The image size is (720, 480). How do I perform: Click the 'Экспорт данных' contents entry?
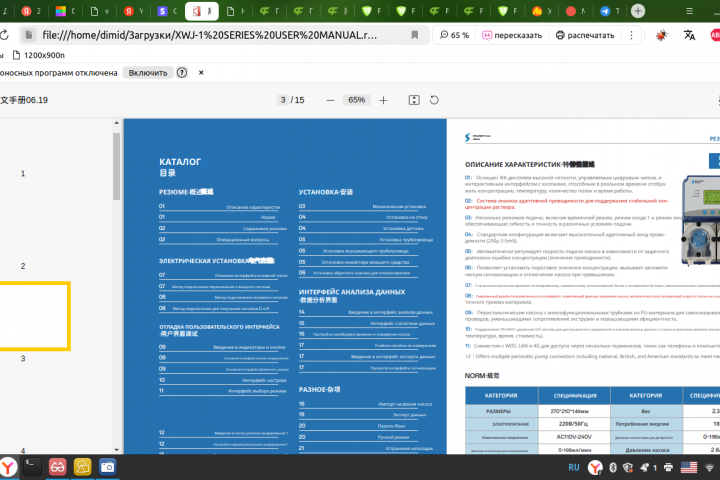pos(409,415)
